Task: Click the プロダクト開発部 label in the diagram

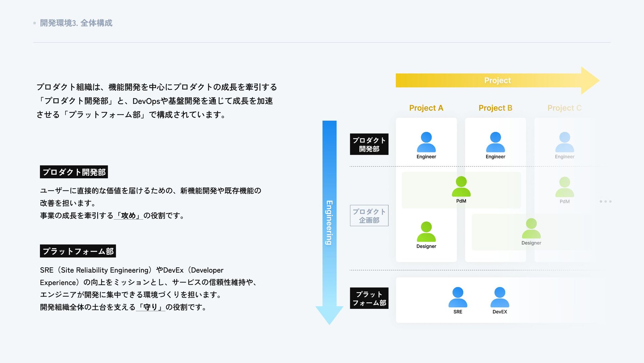Action: click(x=369, y=144)
